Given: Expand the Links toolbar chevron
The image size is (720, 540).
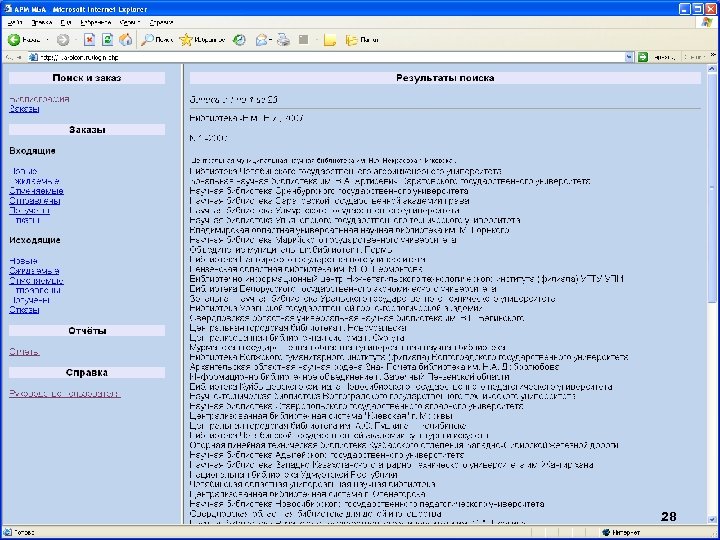Looking at the screenshot, I should click(x=713, y=55).
